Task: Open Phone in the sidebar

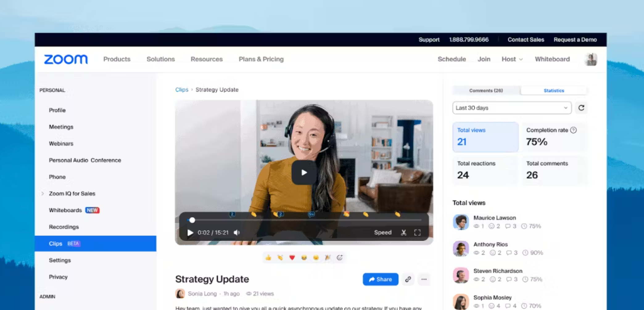Action: (x=57, y=177)
